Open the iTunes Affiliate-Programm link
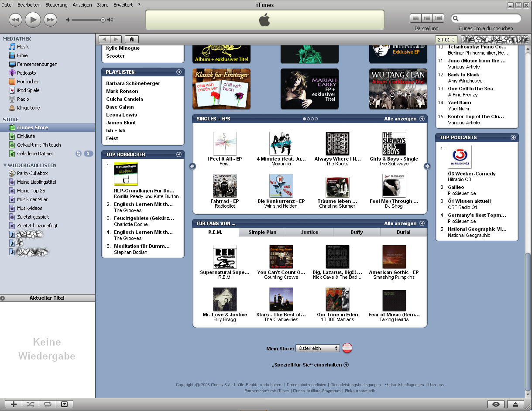 318,391
